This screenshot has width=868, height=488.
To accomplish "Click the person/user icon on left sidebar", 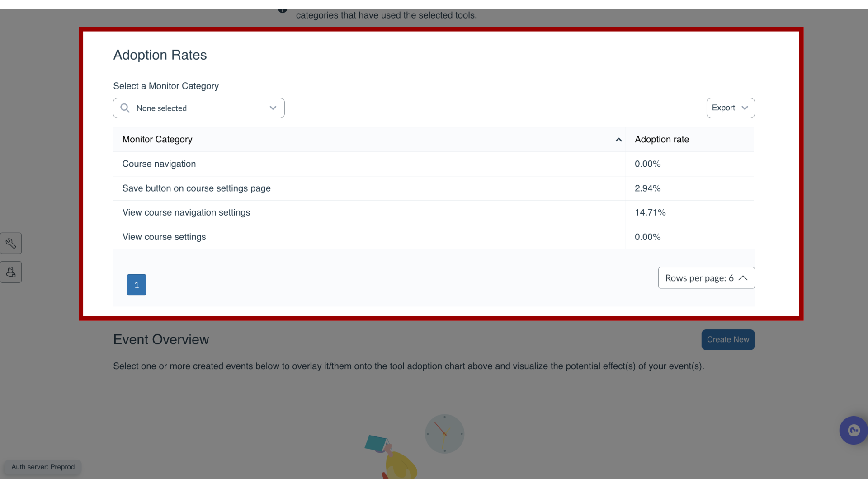I will [11, 272].
